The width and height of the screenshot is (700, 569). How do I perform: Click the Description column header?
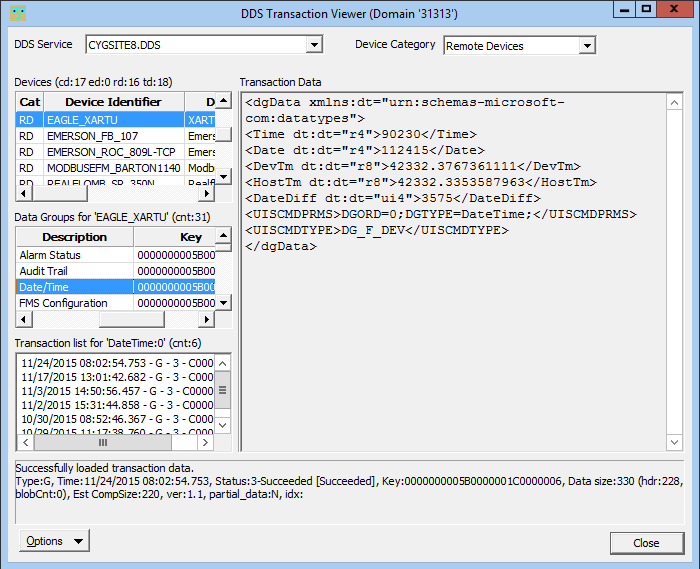click(x=75, y=237)
